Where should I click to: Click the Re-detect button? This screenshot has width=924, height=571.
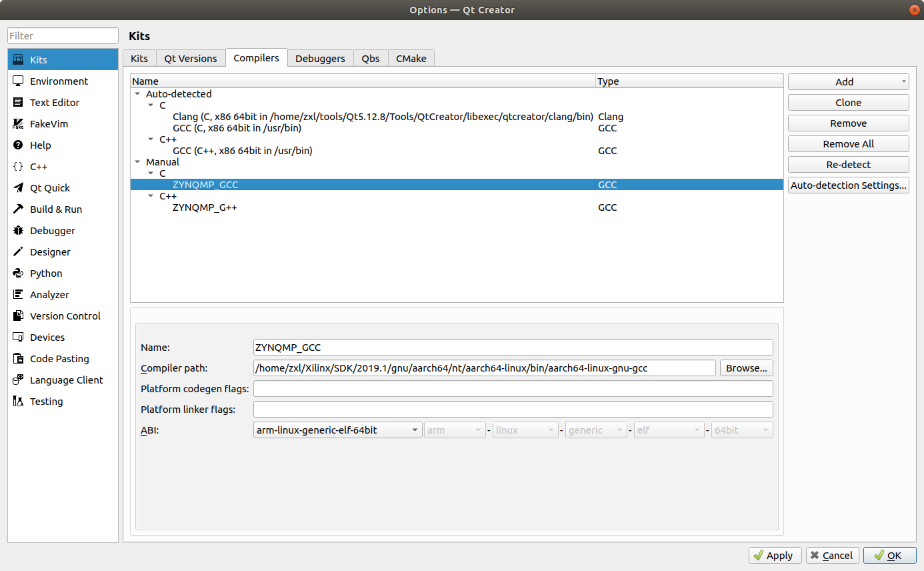coord(848,164)
